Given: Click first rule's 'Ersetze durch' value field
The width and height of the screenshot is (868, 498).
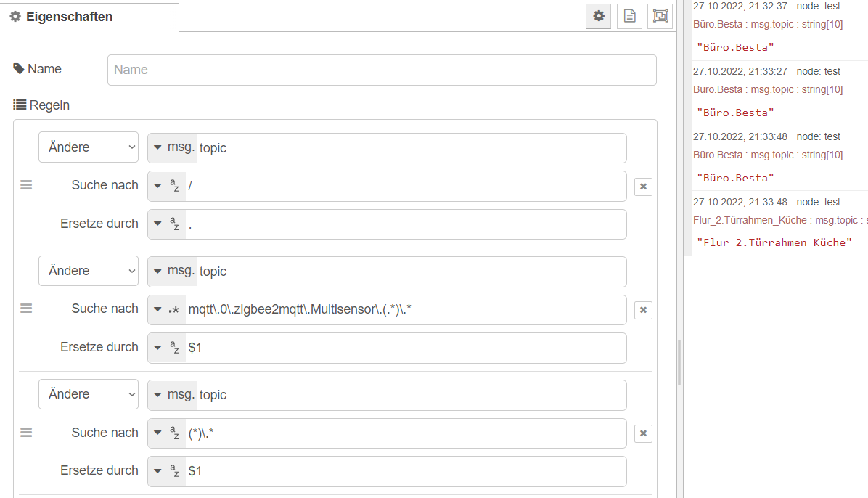Looking at the screenshot, I should [x=404, y=224].
